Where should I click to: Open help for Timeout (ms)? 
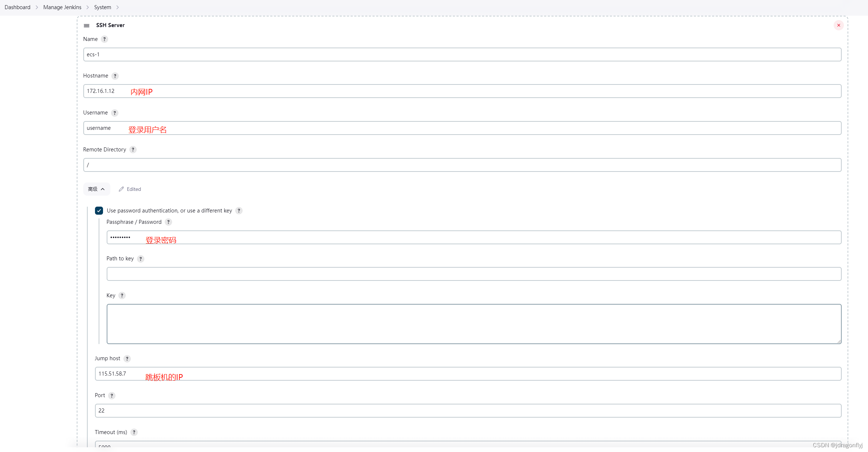134,432
